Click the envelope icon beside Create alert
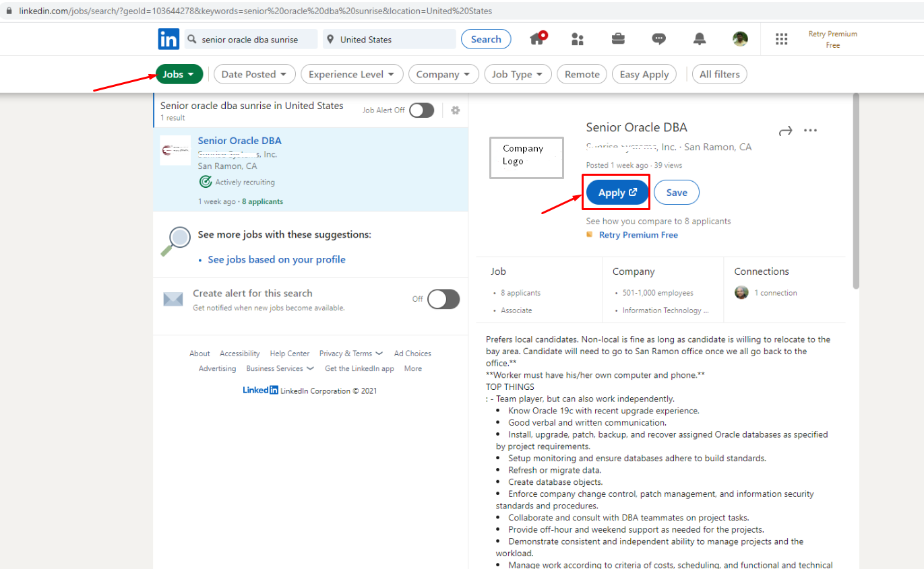Viewport: 924px width, 569px height. (x=173, y=299)
